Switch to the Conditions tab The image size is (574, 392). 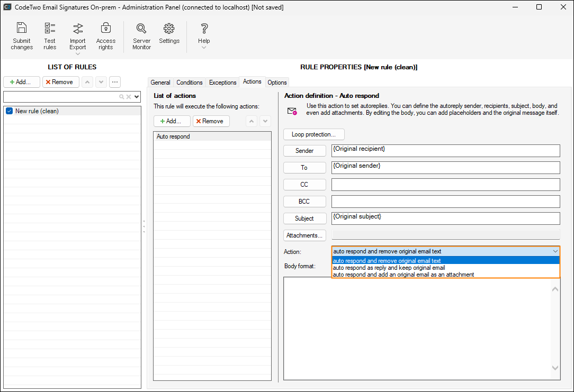[x=190, y=83]
